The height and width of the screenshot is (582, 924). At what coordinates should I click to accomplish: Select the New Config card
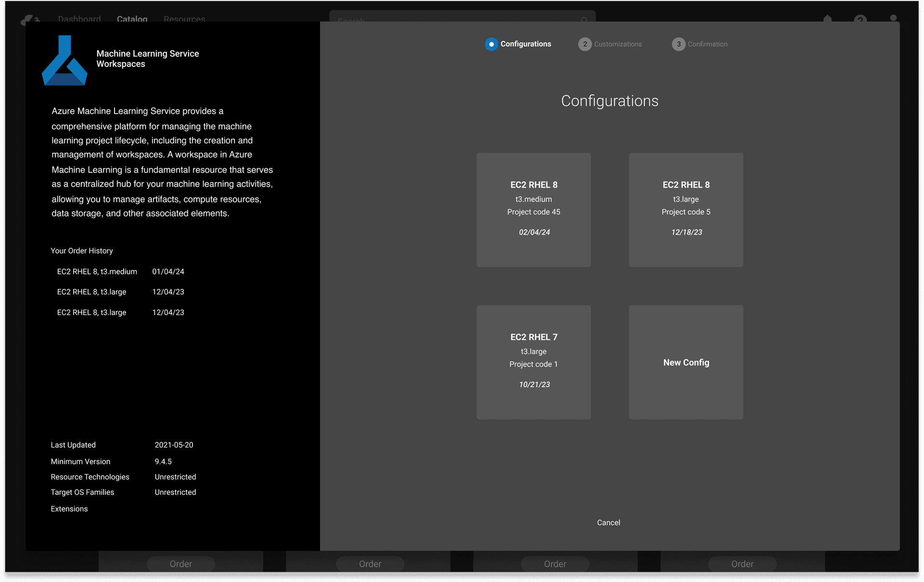pyautogui.click(x=686, y=362)
